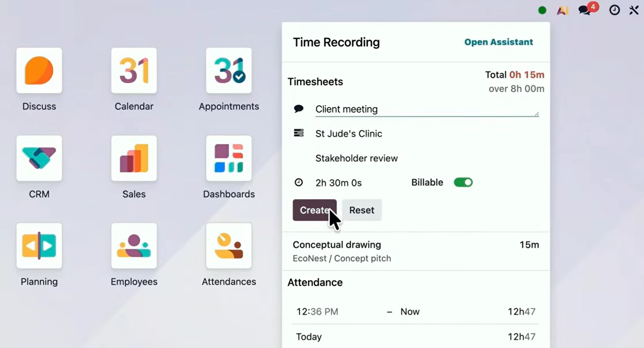This screenshot has height=348, width=644.
Task: Click the Attendance section heading
Action: tap(315, 282)
